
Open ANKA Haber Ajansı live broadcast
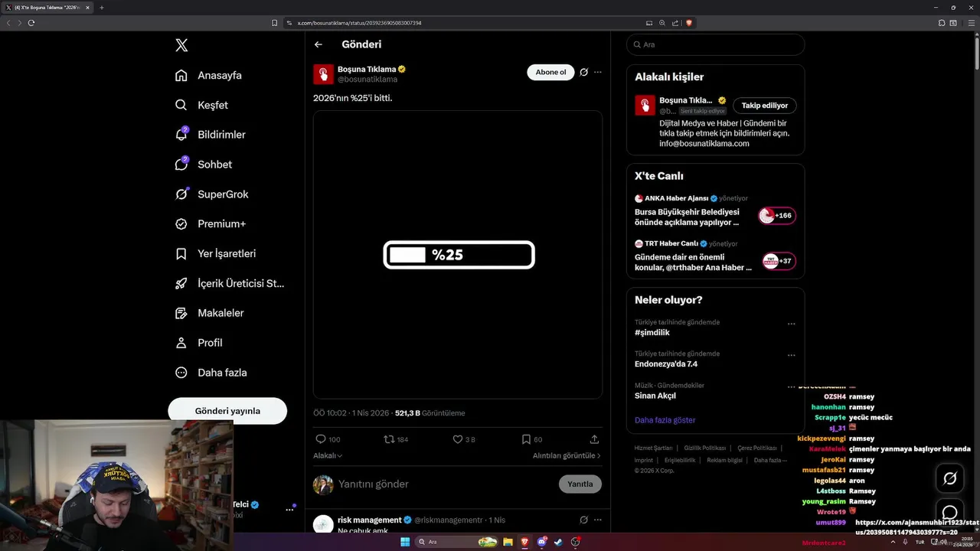(715, 210)
